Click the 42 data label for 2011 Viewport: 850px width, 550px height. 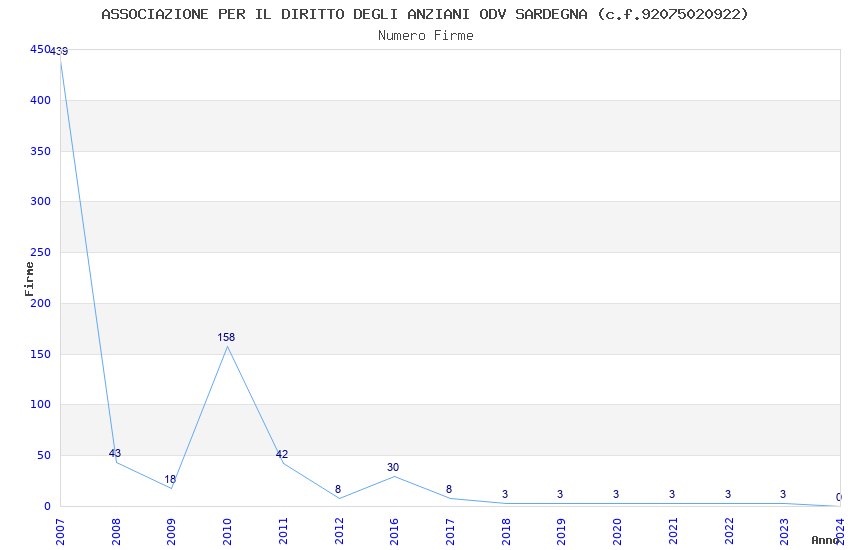[282, 454]
